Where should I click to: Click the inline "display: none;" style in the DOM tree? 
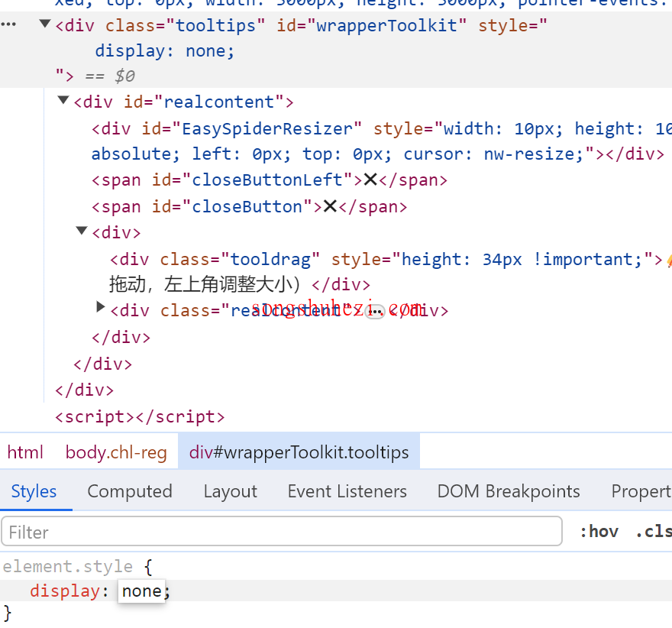point(165,51)
